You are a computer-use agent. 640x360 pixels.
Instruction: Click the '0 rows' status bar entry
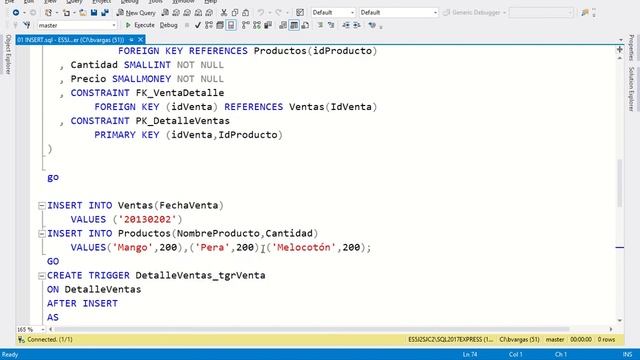tap(606, 340)
